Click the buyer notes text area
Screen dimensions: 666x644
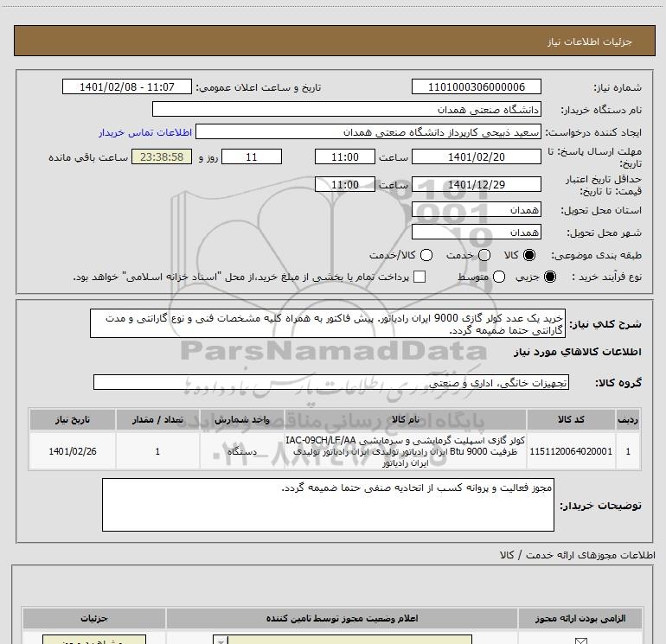328,504
